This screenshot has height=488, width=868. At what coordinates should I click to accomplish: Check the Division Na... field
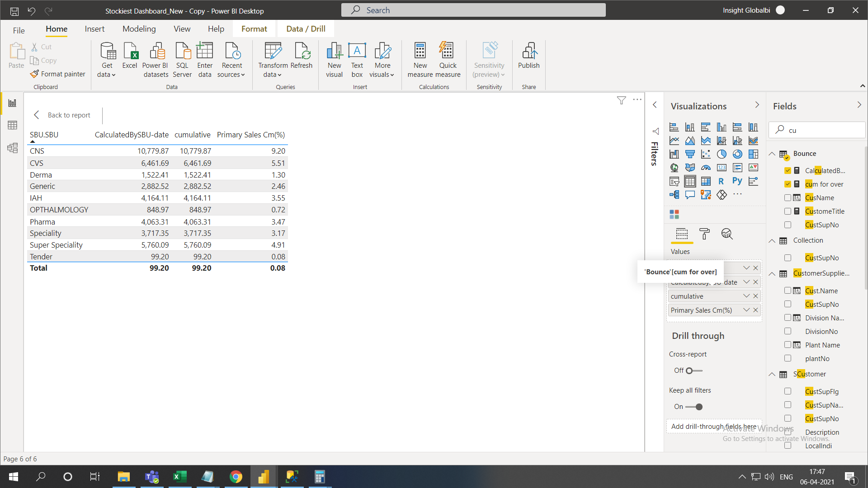click(788, 318)
